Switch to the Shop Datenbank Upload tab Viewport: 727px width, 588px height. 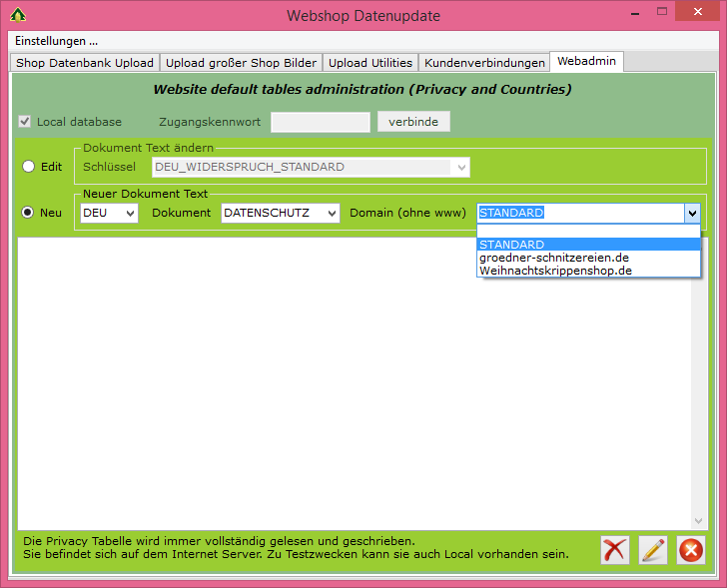pos(85,63)
